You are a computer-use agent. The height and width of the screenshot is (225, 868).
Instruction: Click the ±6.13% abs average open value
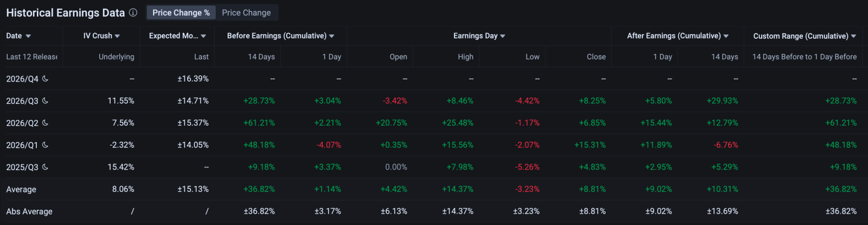394,211
